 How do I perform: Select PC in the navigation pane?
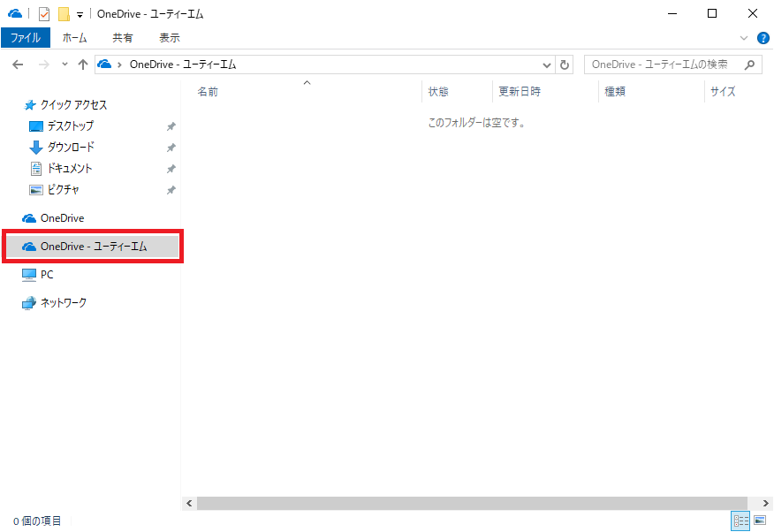(47, 274)
